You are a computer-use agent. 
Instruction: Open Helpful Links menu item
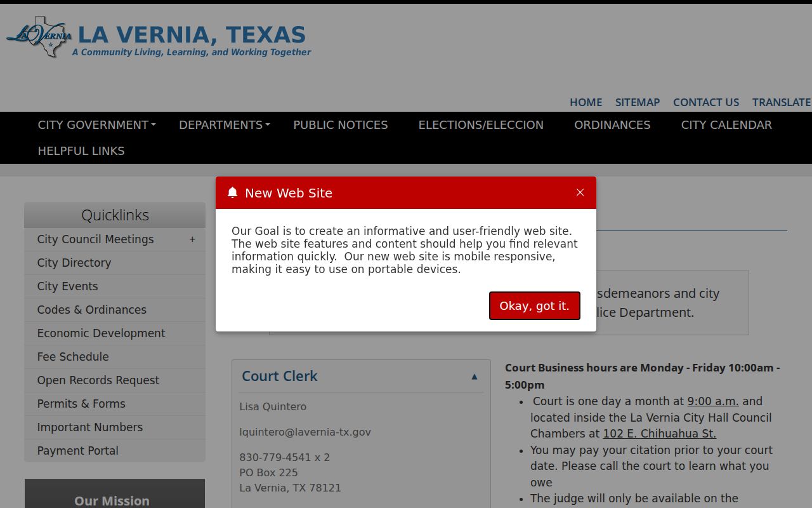coord(81,151)
